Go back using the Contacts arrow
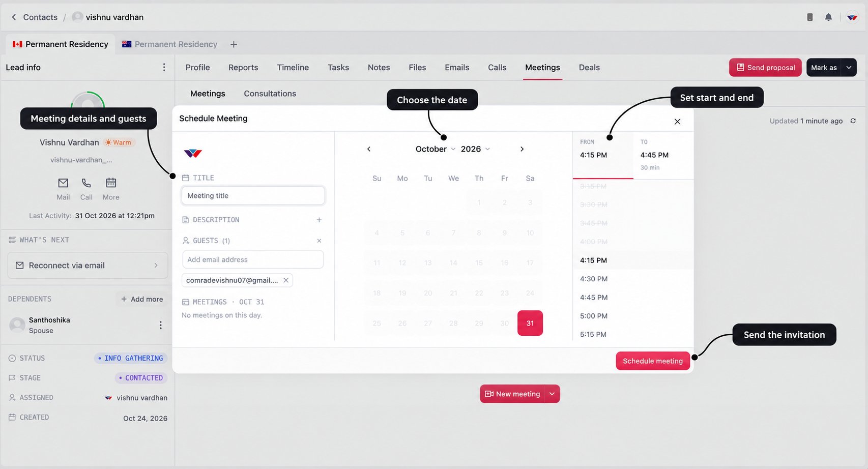The width and height of the screenshot is (868, 469). tap(14, 17)
